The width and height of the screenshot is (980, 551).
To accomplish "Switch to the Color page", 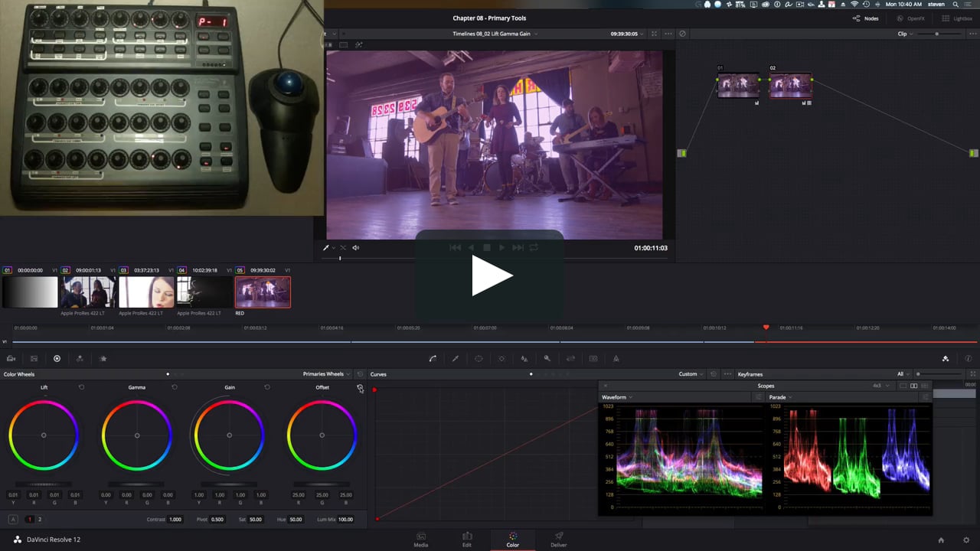I will [513, 540].
